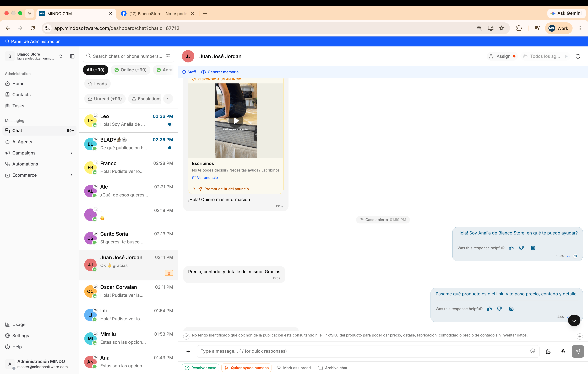Install app icon in address bar
This screenshot has height=374, width=588.
[491, 28]
